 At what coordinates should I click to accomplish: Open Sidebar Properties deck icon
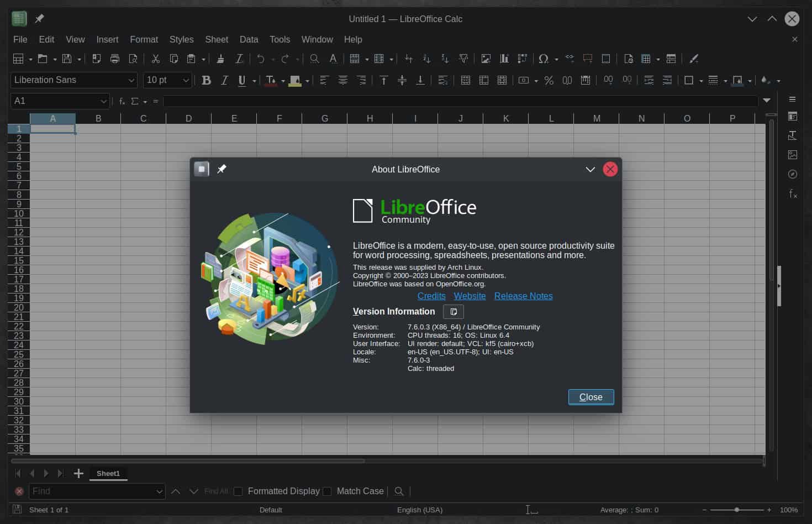point(793,116)
